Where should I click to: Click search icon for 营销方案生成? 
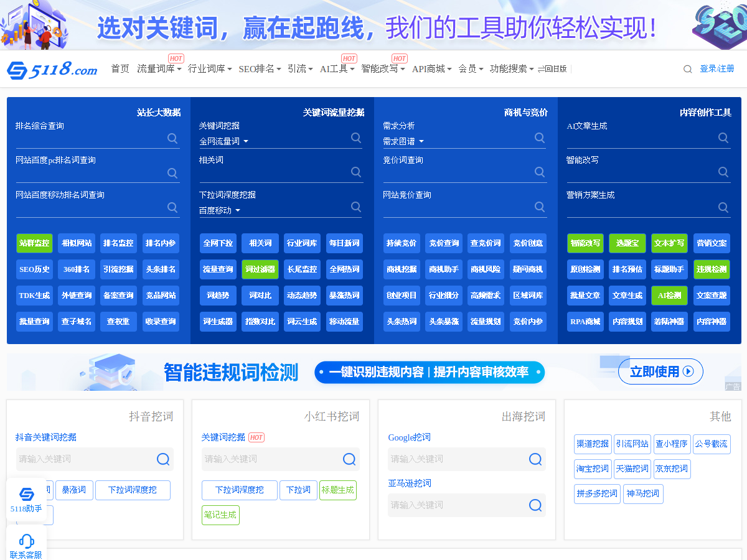coord(723,207)
